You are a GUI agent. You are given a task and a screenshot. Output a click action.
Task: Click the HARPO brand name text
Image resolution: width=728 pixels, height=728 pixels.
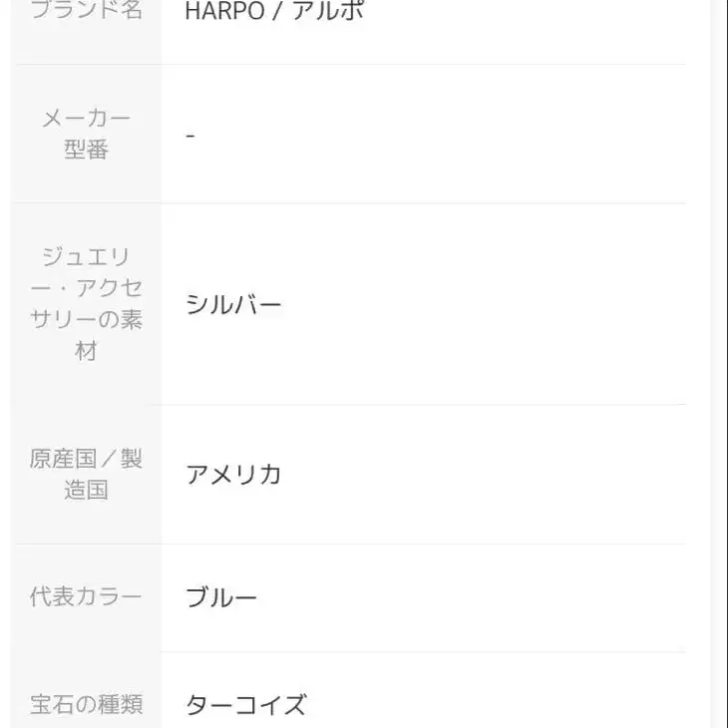point(222,11)
